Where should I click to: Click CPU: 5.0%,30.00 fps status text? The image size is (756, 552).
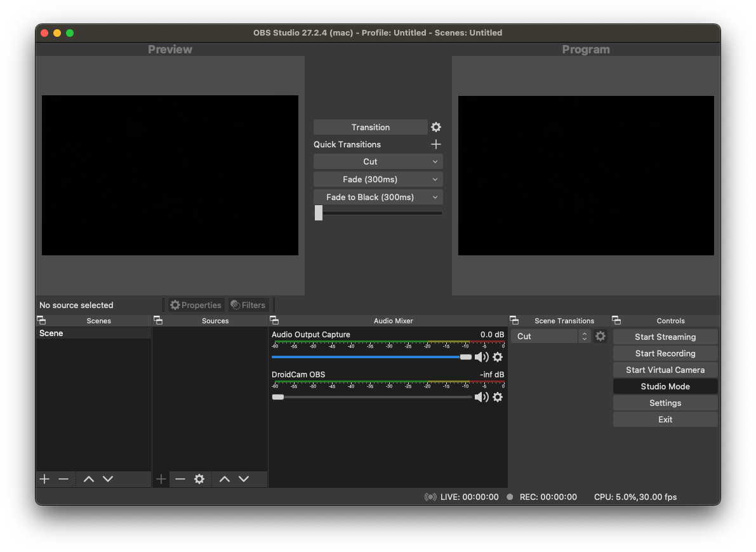pyautogui.click(x=635, y=497)
